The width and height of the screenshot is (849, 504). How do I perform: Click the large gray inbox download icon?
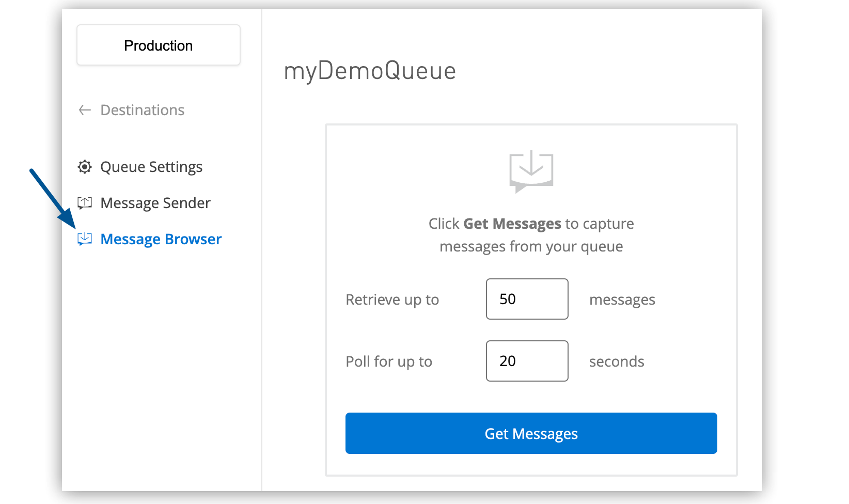coord(531,171)
